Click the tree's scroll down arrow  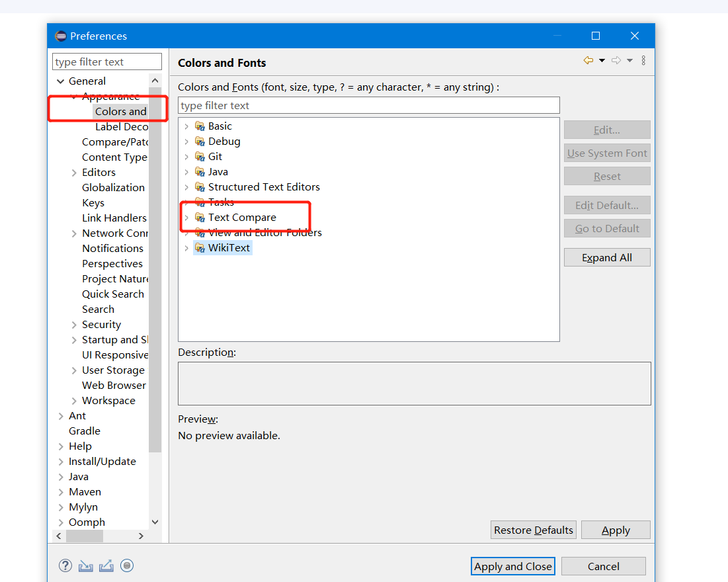click(155, 522)
